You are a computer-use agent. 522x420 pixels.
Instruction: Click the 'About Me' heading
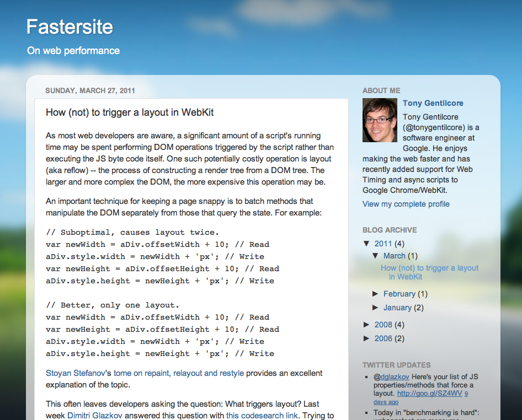(381, 90)
